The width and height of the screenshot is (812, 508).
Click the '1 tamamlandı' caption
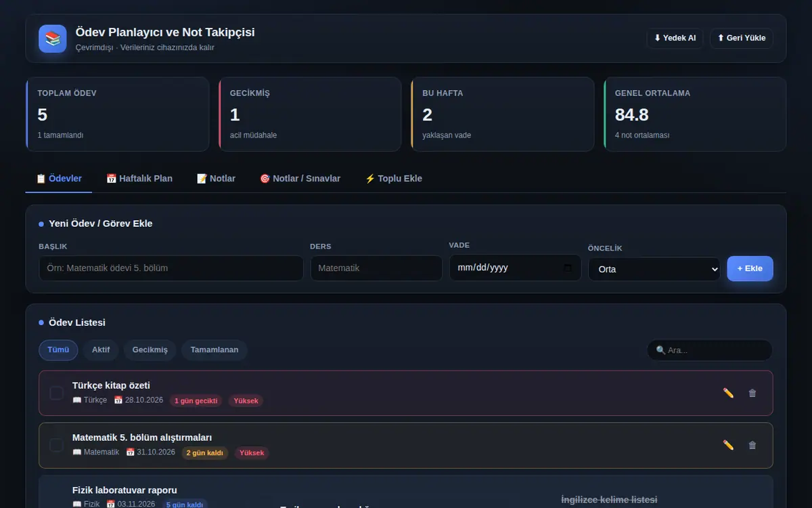point(61,135)
